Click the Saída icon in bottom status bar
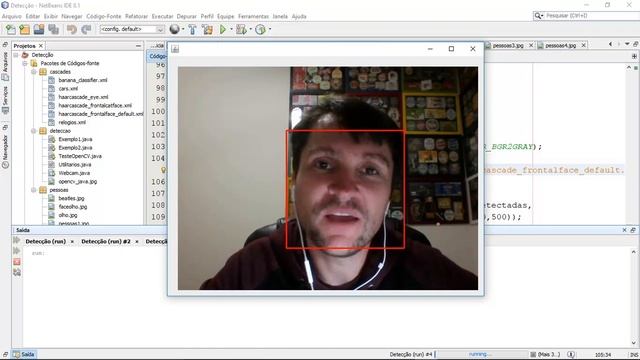This screenshot has height=360, width=640. point(16,354)
